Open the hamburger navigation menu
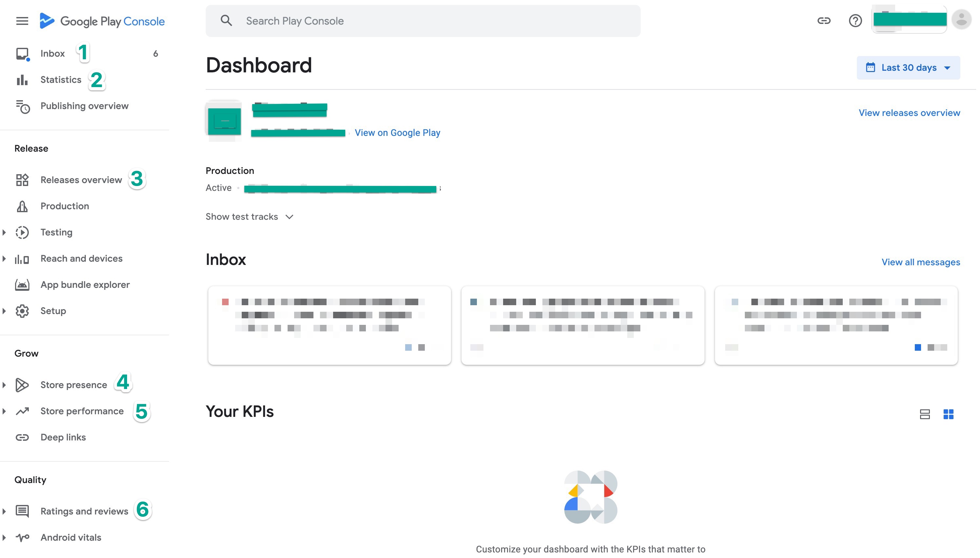The width and height of the screenshot is (980, 558). 22,21
